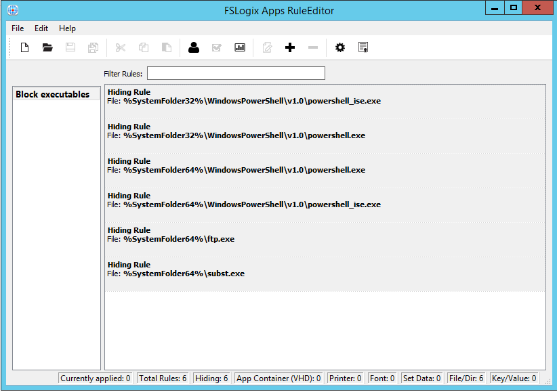The height and width of the screenshot is (392, 557).
Task: Click the New rule set icon
Action: pos(24,47)
